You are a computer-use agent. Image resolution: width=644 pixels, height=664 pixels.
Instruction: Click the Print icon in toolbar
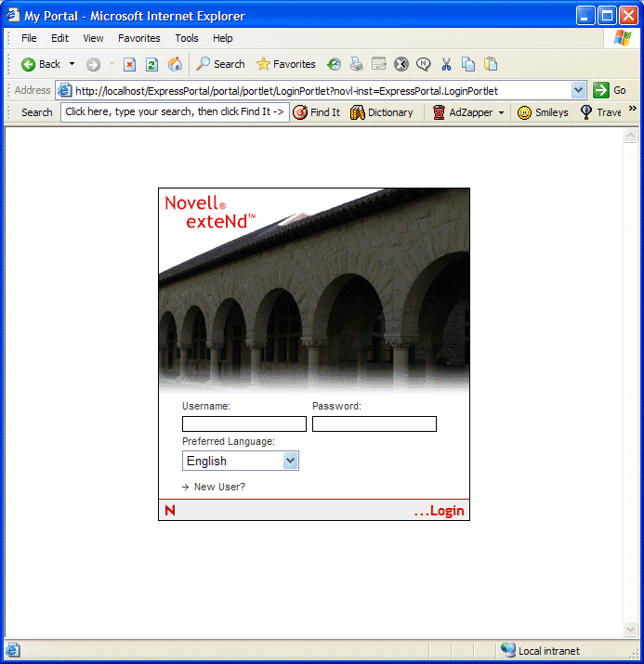pyautogui.click(x=356, y=64)
